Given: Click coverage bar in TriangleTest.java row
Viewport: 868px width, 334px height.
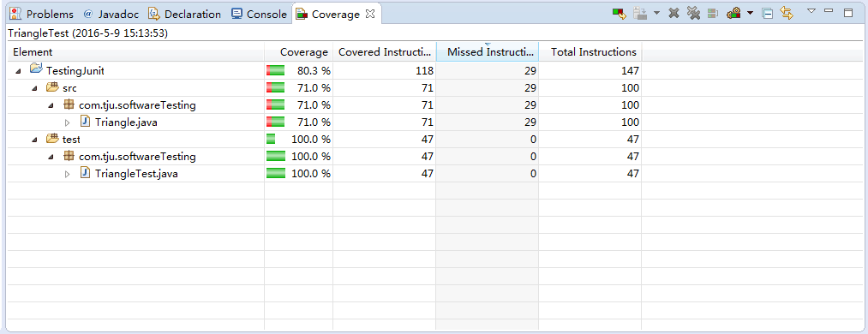Looking at the screenshot, I should (276, 173).
